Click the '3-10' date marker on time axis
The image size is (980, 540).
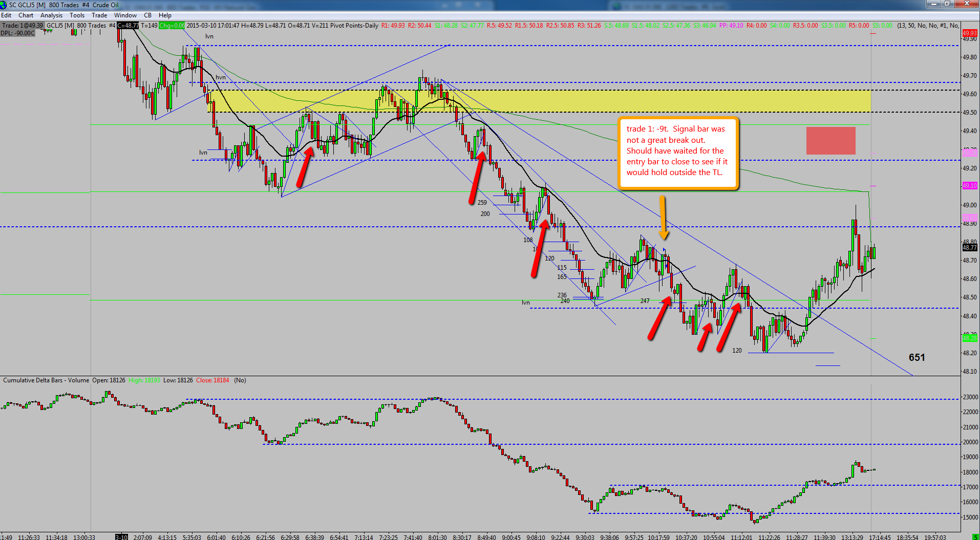click(121, 537)
